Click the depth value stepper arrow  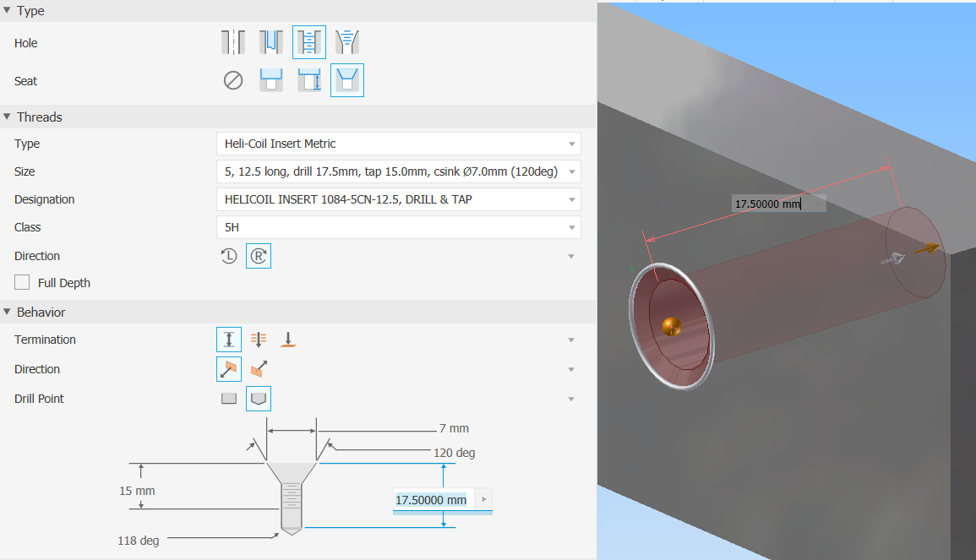pyautogui.click(x=483, y=500)
